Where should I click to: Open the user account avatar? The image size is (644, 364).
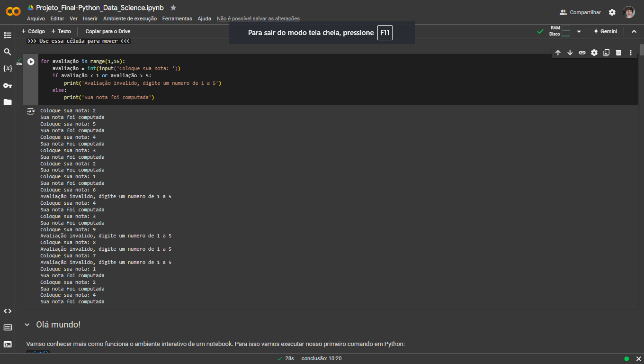(629, 12)
